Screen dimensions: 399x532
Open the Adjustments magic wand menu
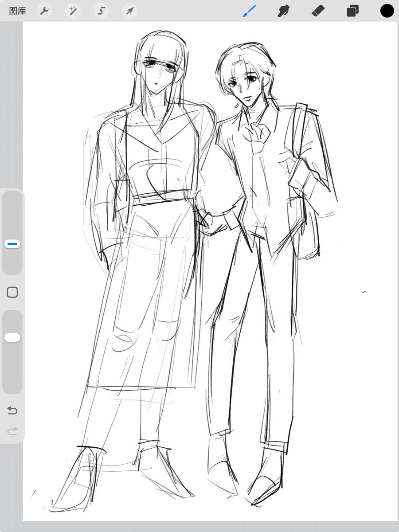[73, 11]
